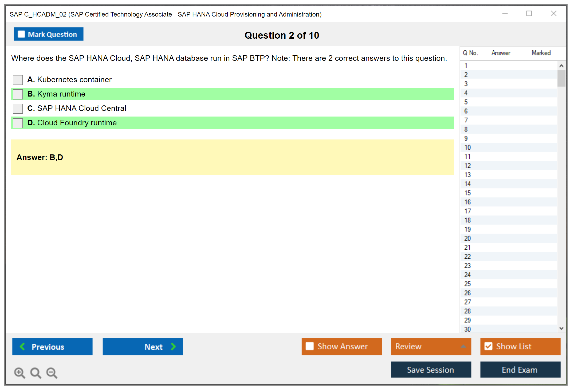Check option B Kyma runtime
This screenshot has height=392, width=574.
(18, 94)
